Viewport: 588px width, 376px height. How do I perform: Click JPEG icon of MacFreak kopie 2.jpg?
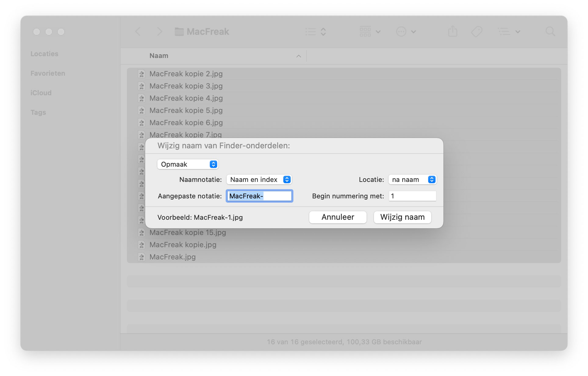coord(142,74)
